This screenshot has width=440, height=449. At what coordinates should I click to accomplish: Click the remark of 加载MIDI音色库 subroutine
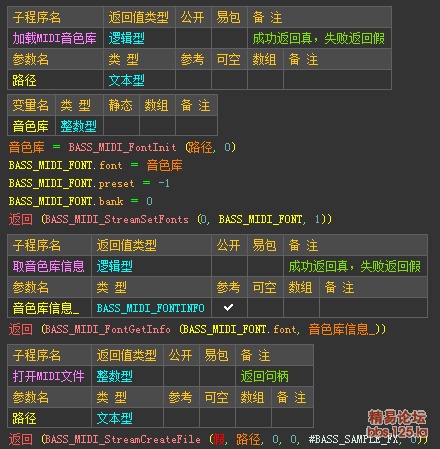pos(319,38)
